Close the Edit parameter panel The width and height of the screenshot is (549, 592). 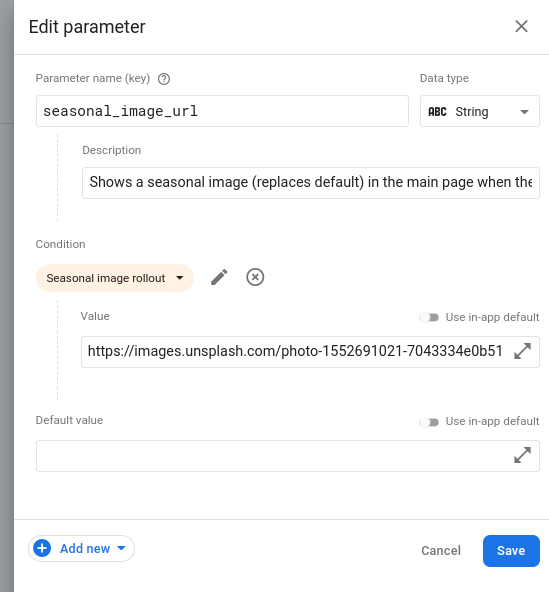[x=521, y=26]
